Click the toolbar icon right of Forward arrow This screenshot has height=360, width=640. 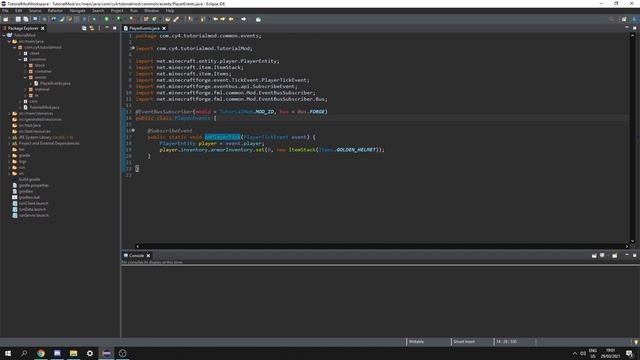pos(258,19)
